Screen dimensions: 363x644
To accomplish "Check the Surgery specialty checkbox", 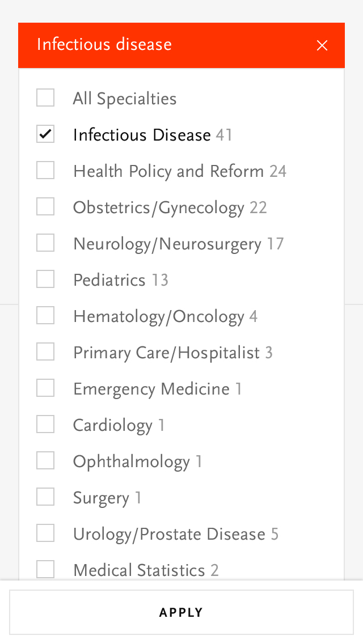I will pyautogui.click(x=45, y=497).
